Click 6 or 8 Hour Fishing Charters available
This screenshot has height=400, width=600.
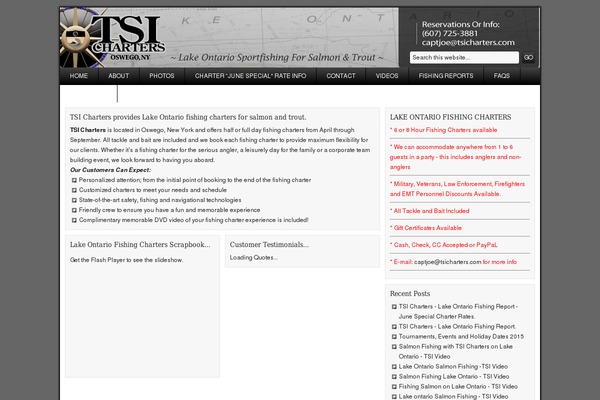pyautogui.click(x=443, y=130)
